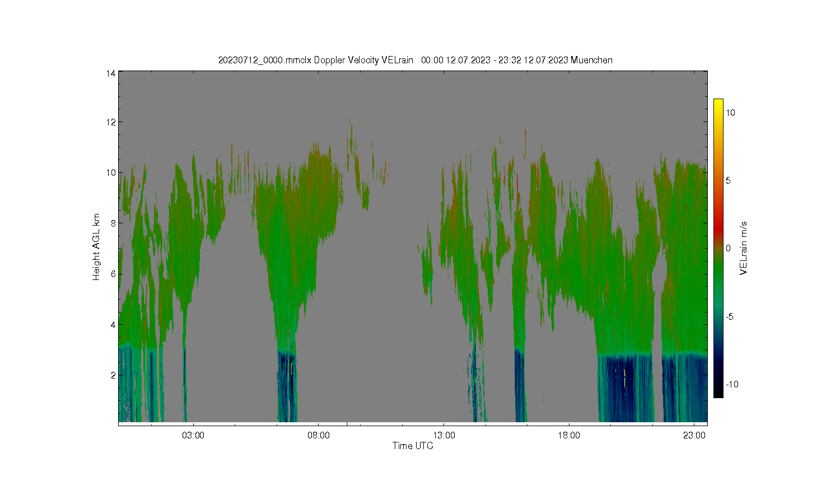Click the height tick label 4
Image resolution: width=840 pixels, height=504 pixels.
tap(113, 324)
